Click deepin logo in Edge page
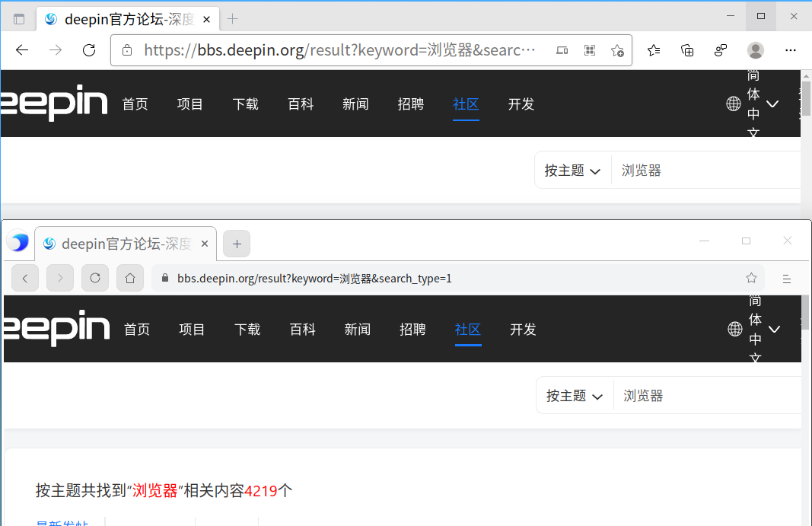Image resolution: width=812 pixels, height=526 pixels. (54, 102)
